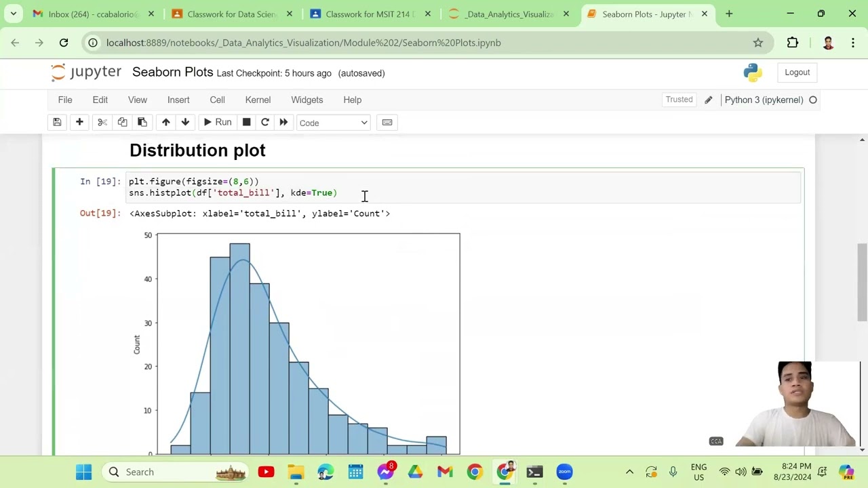
Task: Switch to the Inbox (264) Gmail tab
Action: pos(93,14)
